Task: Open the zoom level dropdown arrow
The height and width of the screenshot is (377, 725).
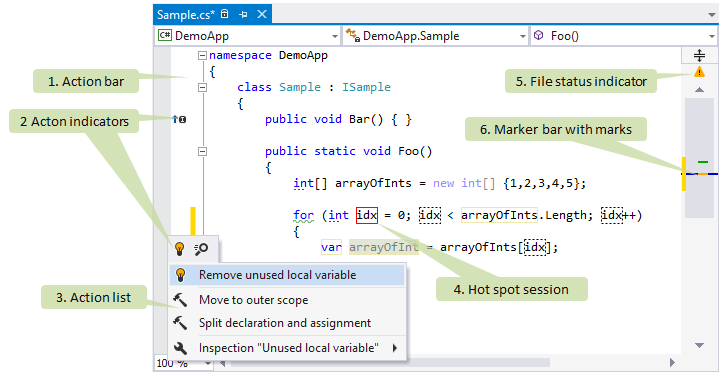Action: tap(208, 364)
